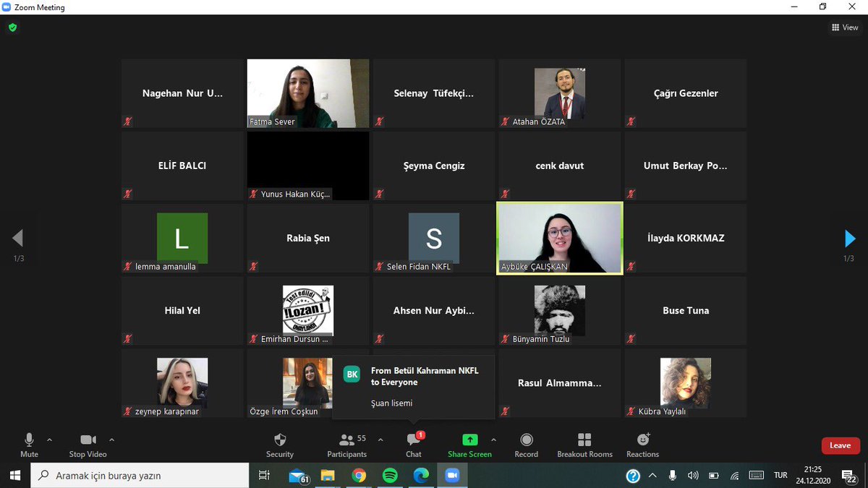Show meeting encryption info shield
This screenshot has height=488, width=868.
(12, 27)
